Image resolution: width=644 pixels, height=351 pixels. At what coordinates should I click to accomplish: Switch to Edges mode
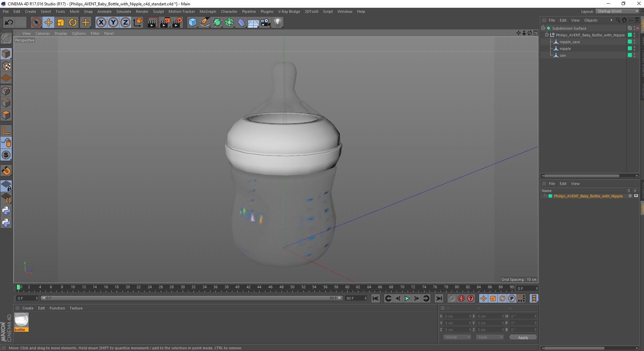[x=6, y=103]
